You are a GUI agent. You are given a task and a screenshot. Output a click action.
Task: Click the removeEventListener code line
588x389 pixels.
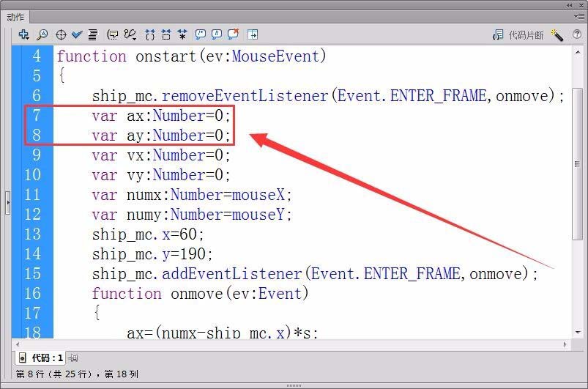[328, 96]
